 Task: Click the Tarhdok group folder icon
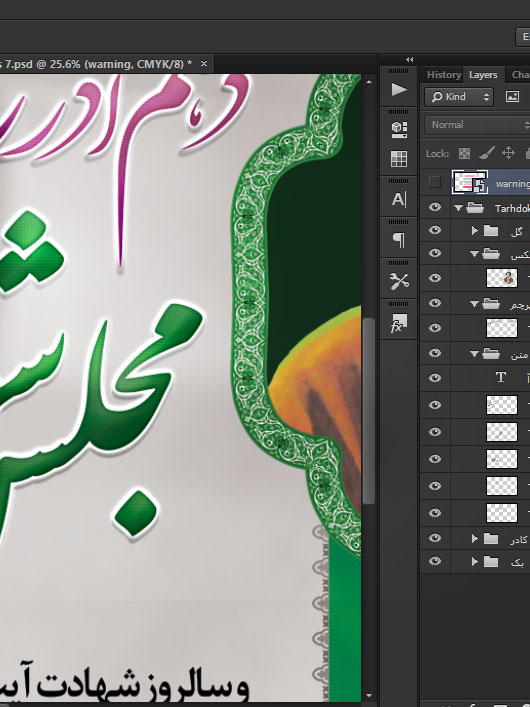475,208
